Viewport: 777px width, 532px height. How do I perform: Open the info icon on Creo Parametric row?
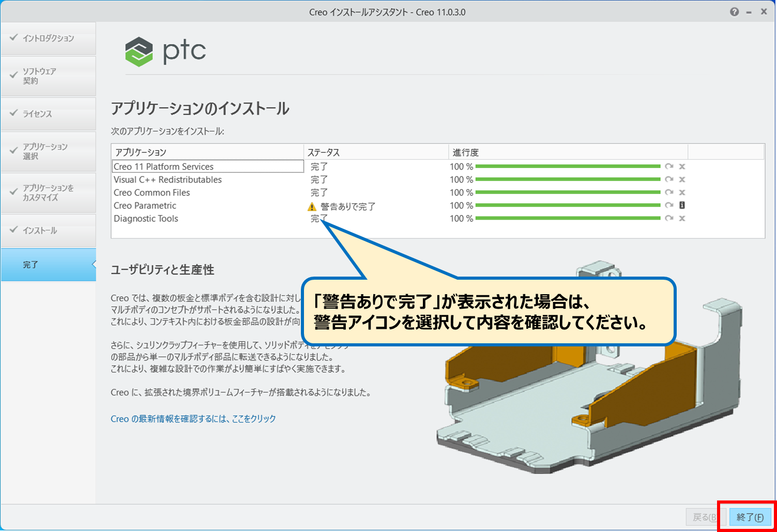(682, 205)
